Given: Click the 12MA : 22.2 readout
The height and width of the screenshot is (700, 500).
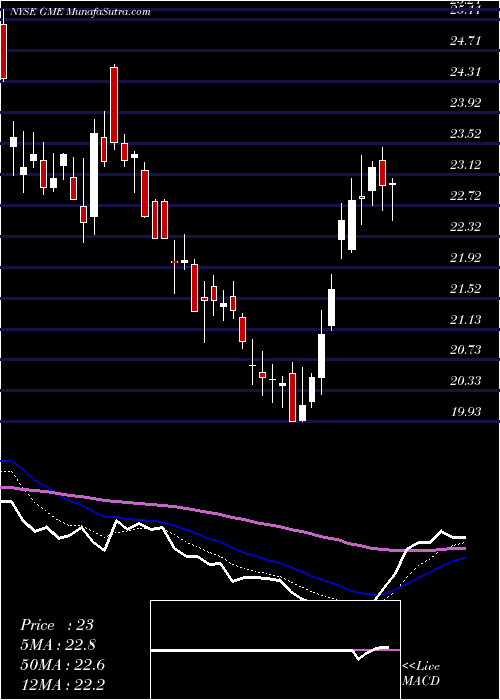Looking at the screenshot, I should click(x=62, y=685).
